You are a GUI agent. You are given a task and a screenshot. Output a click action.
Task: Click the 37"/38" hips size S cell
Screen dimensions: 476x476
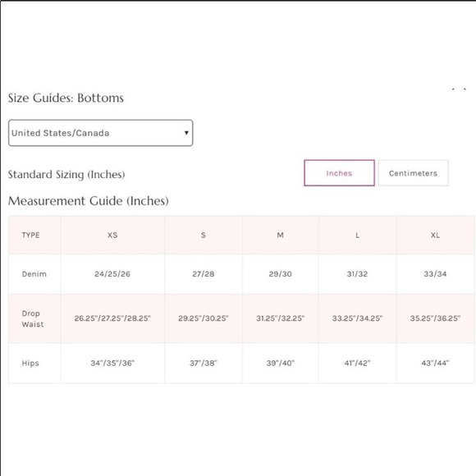pos(204,363)
